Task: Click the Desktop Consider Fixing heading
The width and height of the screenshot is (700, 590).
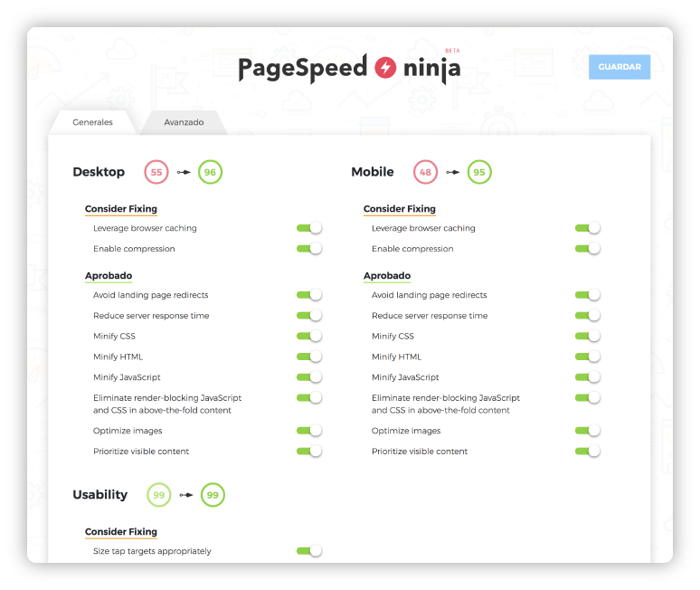Action: (121, 209)
